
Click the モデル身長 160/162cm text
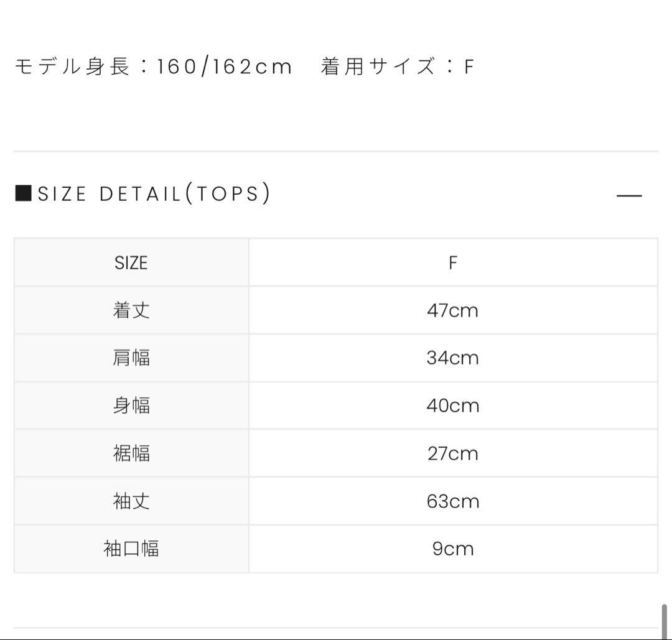(153, 67)
